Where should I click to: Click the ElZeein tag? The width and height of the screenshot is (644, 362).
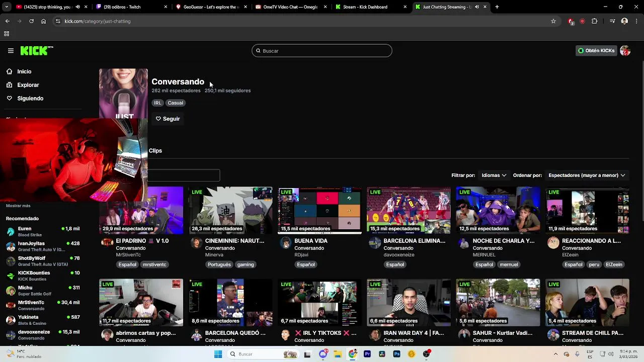(x=614, y=264)
